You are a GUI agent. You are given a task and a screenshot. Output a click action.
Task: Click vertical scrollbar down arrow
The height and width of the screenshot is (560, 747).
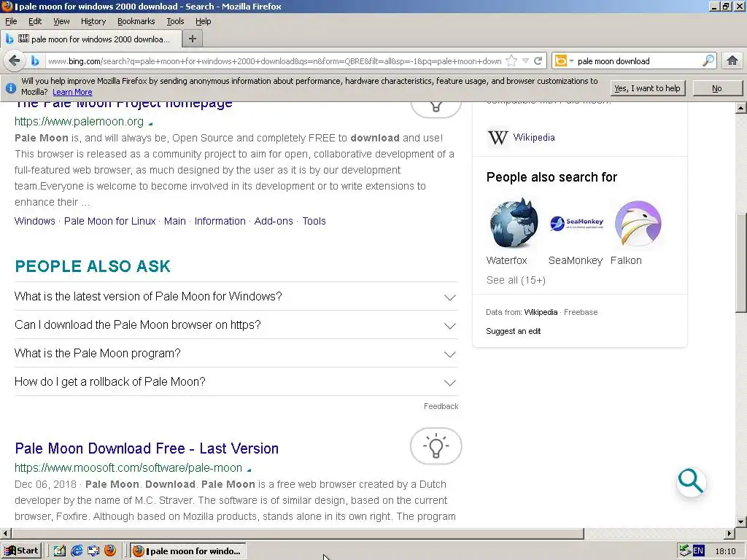pos(741,521)
